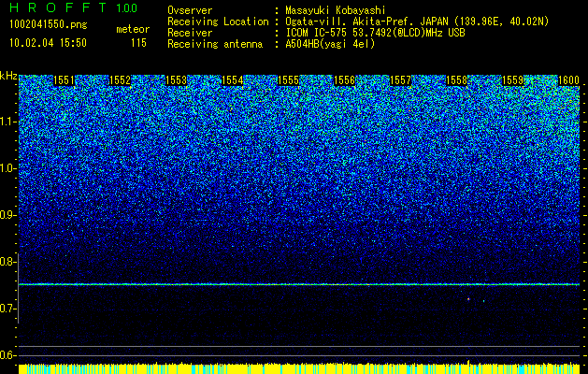Select the meteor count 115

click(x=138, y=43)
